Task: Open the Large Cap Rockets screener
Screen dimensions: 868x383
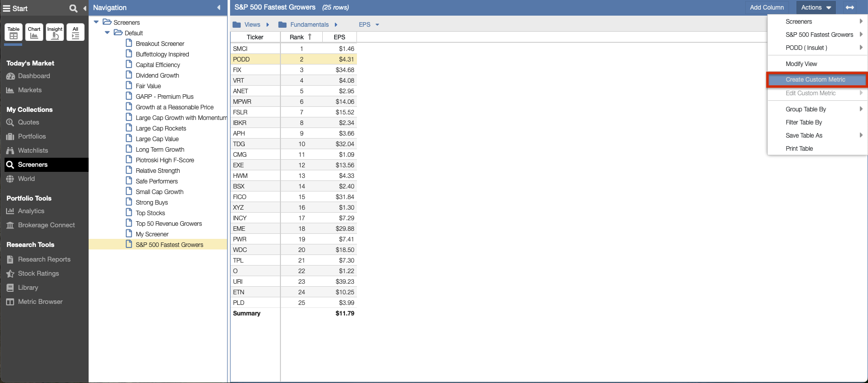Action: pyautogui.click(x=161, y=129)
